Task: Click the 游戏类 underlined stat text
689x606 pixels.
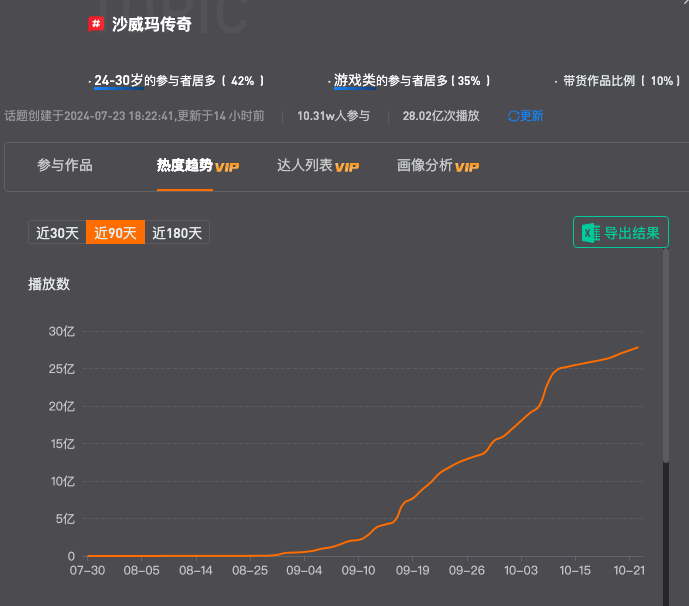Action: click(355, 80)
